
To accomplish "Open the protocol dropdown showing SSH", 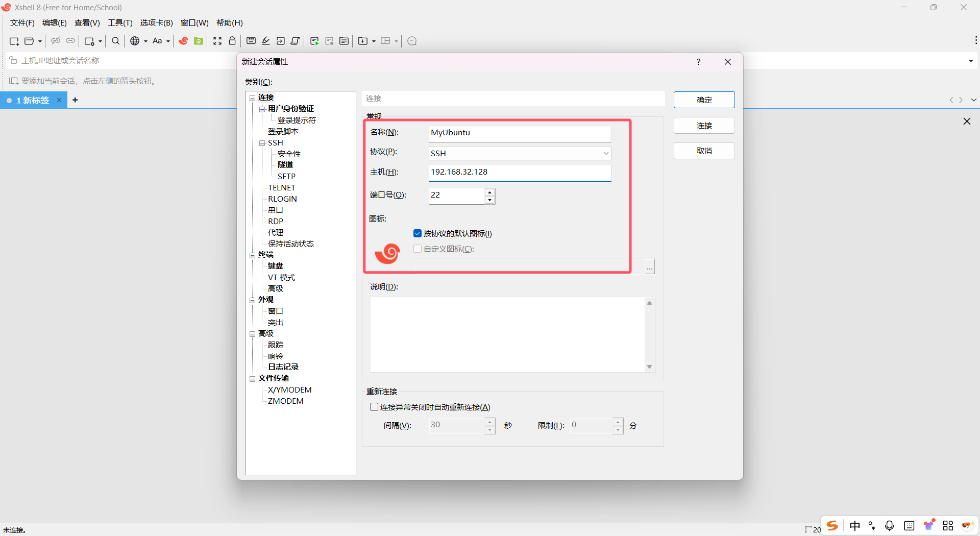I will coord(605,153).
